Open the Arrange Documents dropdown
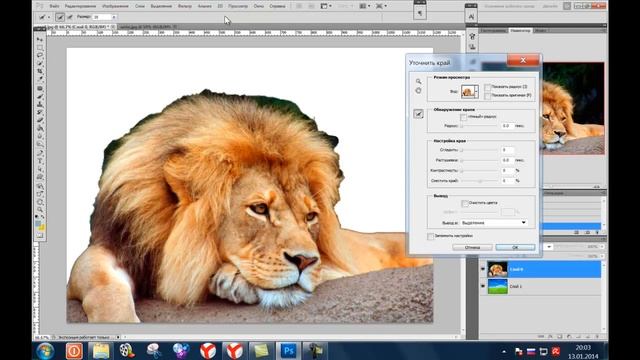Screen dimensions: 640x360 364,6
